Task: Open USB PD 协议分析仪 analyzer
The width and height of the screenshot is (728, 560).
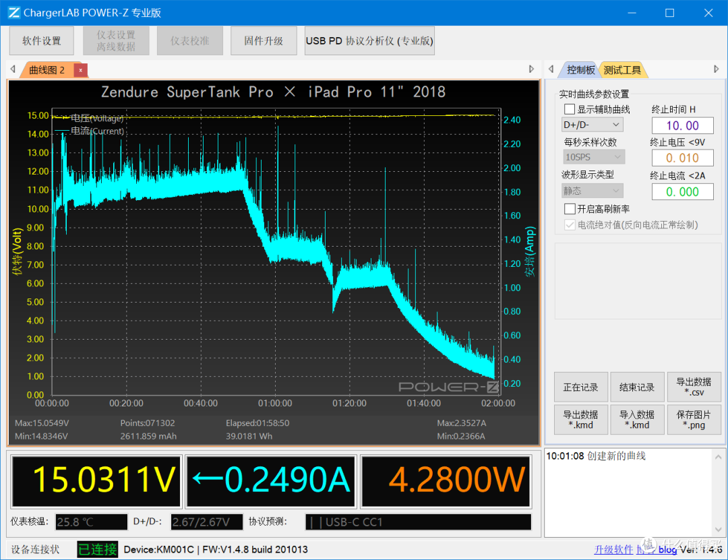Action: (369, 41)
